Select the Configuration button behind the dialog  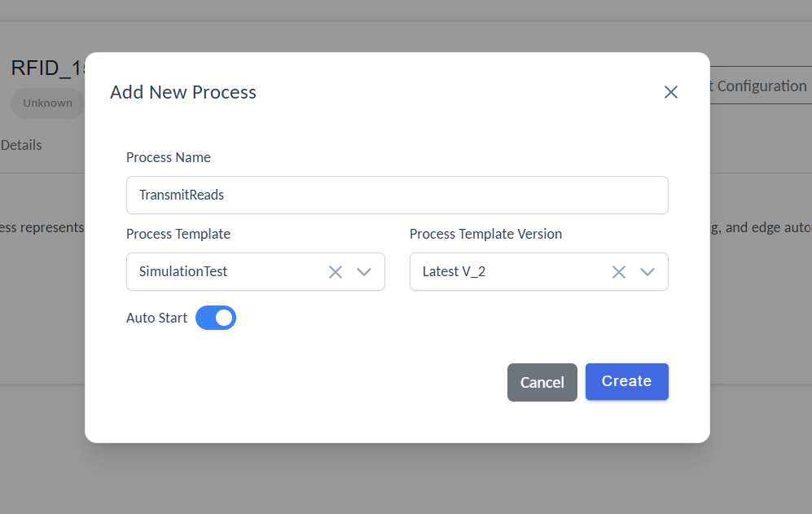[x=759, y=86]
